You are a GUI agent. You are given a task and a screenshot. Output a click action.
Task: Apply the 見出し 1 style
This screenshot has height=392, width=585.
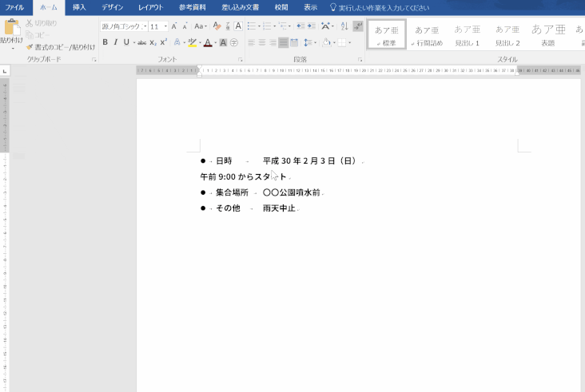(467, 34)
